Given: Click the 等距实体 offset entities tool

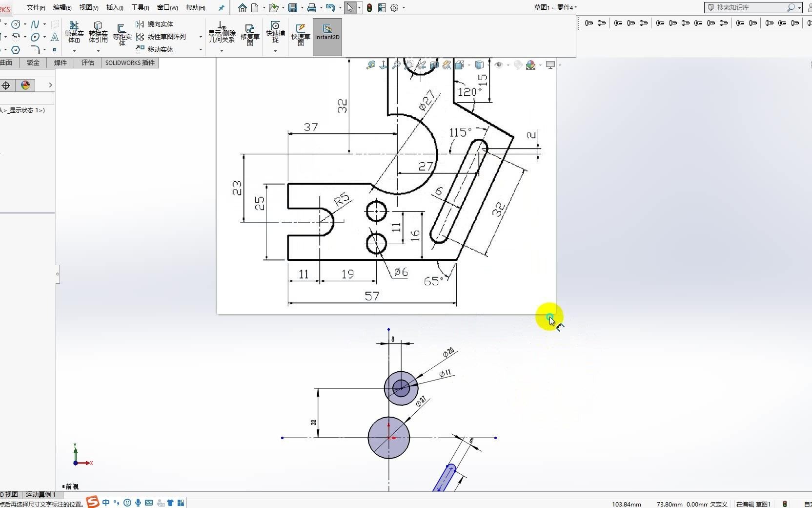Looking at the screenshot, I should (122, 34).
